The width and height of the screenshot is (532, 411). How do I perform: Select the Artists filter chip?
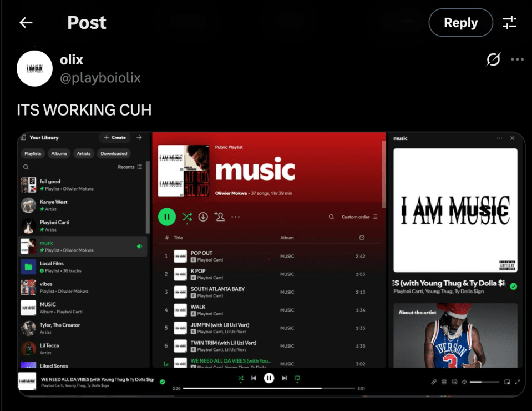click(x=83, y=153)
